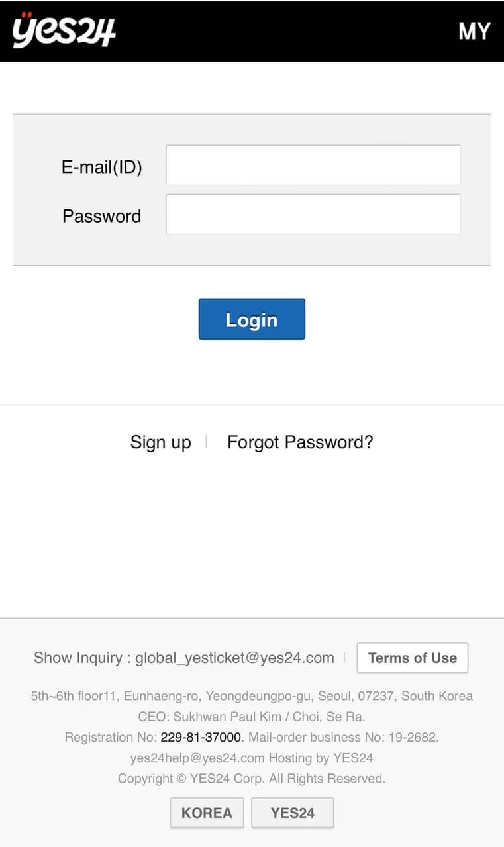The width and height of the screenshot is (504, 847).
Task: Select the KOREA button in footer
Action: (207, 813)
